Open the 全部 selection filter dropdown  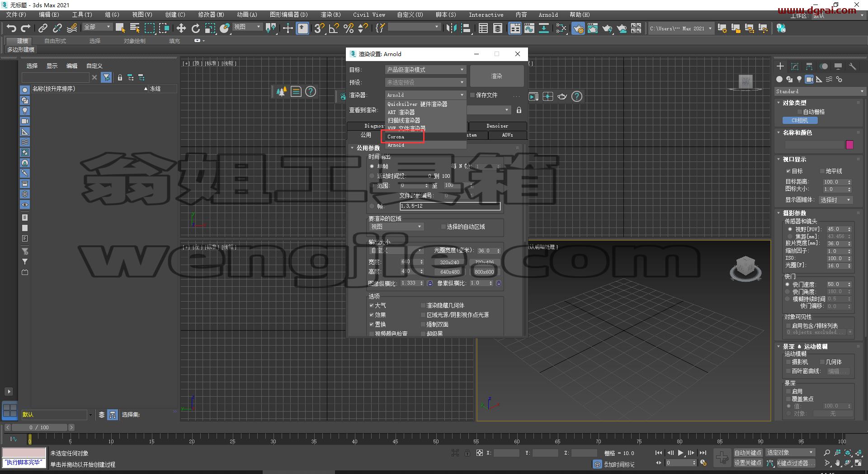pyautogui.click(x=97, y=27)
